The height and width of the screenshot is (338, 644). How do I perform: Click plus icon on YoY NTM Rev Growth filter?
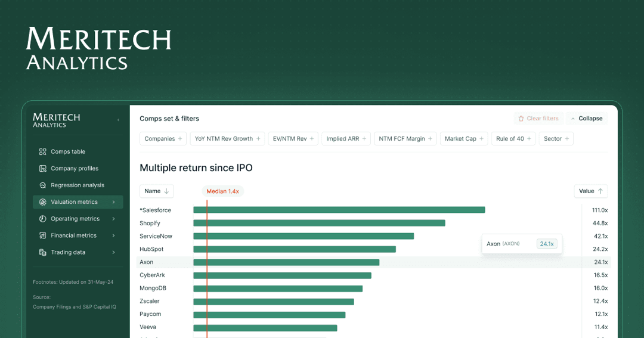point(258,139)
